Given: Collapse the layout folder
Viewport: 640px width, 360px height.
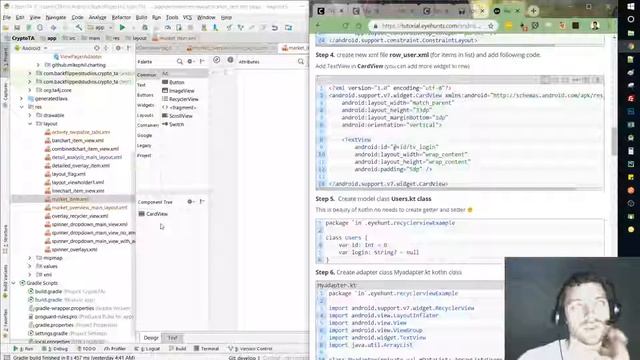Looking at the screenshot, I should click(30, 124).
